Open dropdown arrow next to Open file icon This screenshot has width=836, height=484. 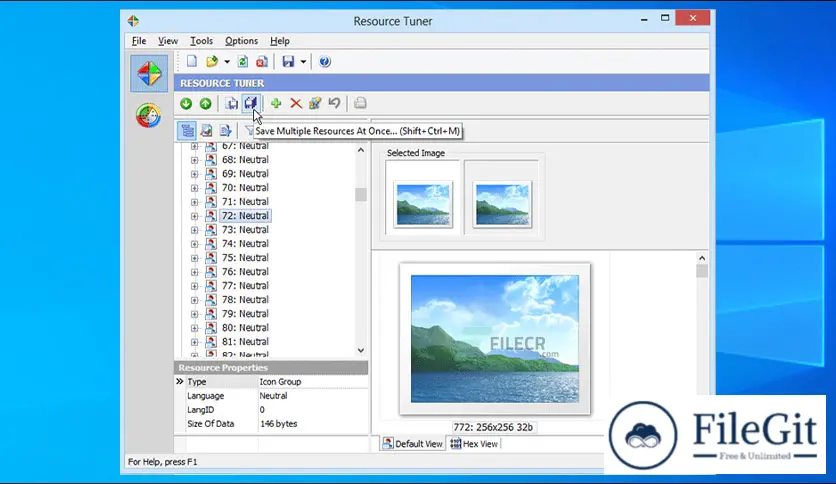tap(227, 62)
